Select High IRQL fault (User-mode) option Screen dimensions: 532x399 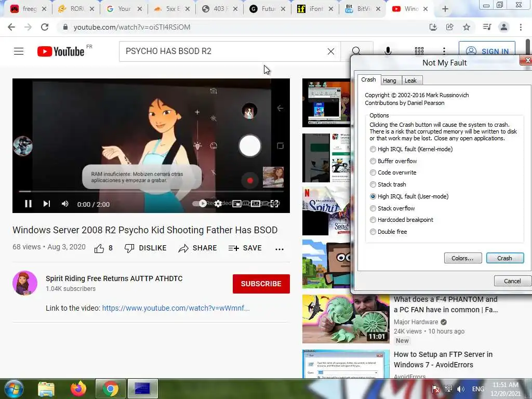pyautogui.click(x=409, y=196)
